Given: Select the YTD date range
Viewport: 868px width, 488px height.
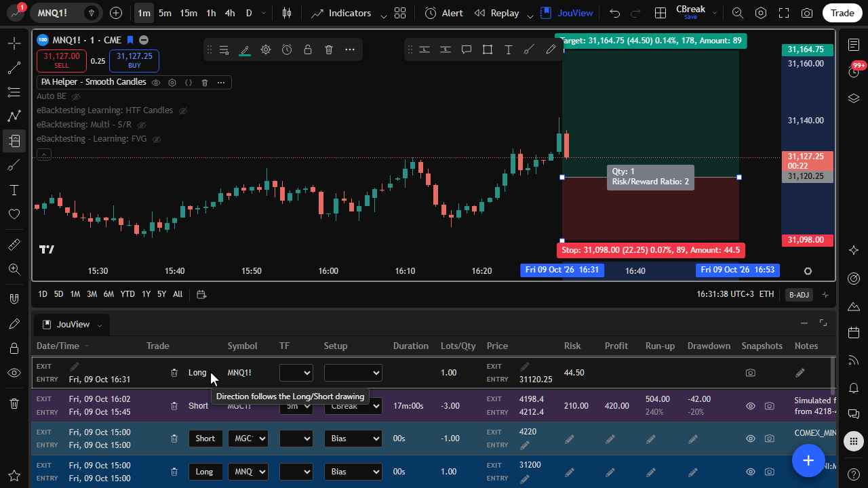Looking at the screenshot, I should click(x=127, y=294).
